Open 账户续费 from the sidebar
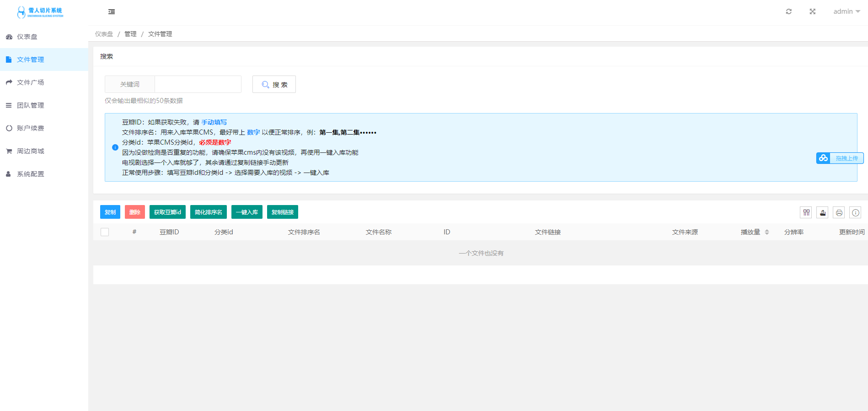This screenshot has height=411, width=868. [31, 128]
